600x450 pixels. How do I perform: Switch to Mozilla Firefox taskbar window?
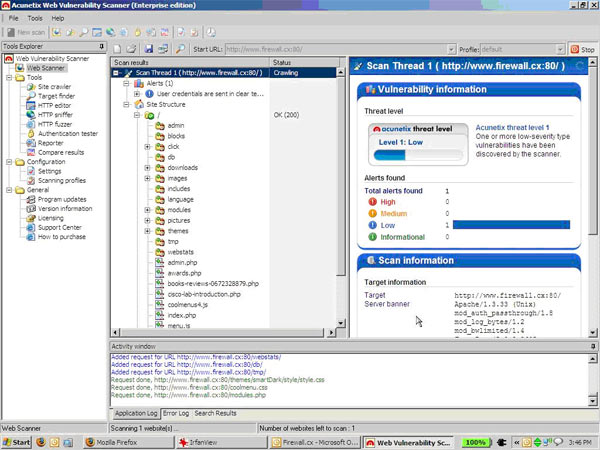tap(129, 442)
